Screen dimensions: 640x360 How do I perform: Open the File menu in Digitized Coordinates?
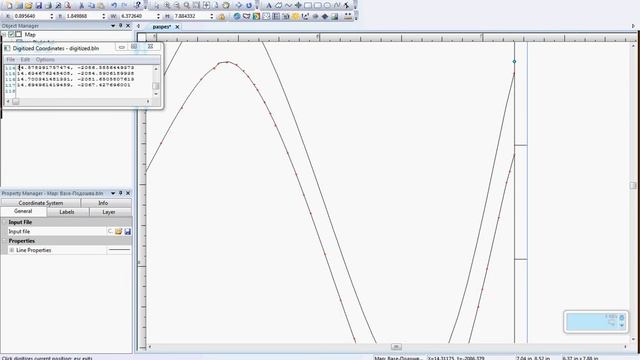(x=11, y=60)
